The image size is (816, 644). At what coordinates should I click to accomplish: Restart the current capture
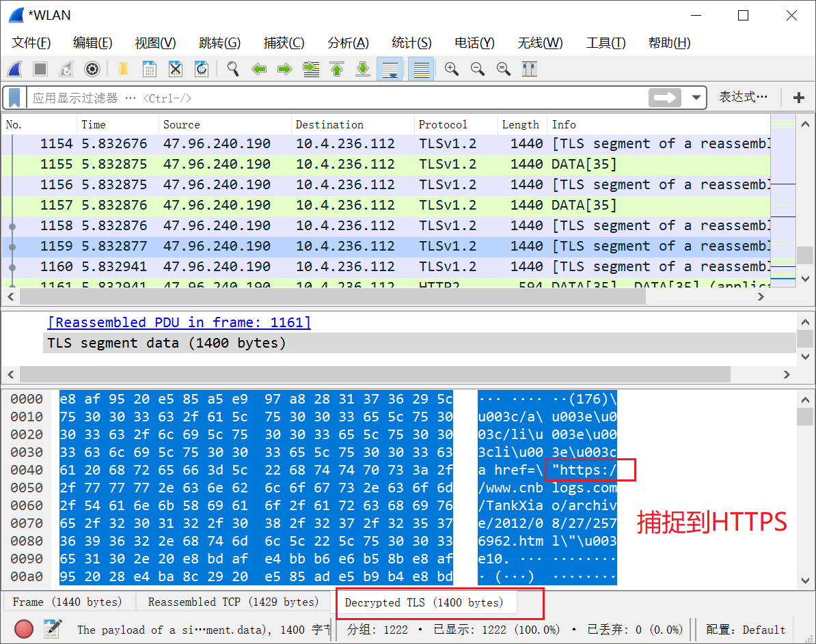[x=66, y=68]
